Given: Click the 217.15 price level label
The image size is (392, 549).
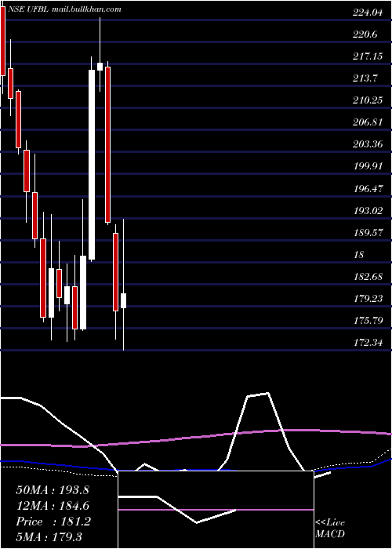Looking at the screenshot, I should [x=368, y=56].
